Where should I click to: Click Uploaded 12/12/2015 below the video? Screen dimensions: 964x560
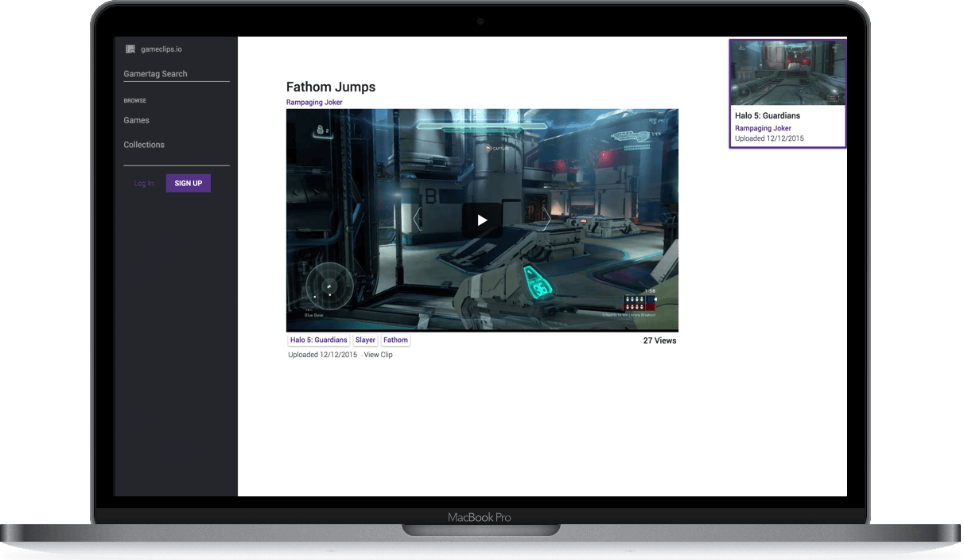click(323, 355)
